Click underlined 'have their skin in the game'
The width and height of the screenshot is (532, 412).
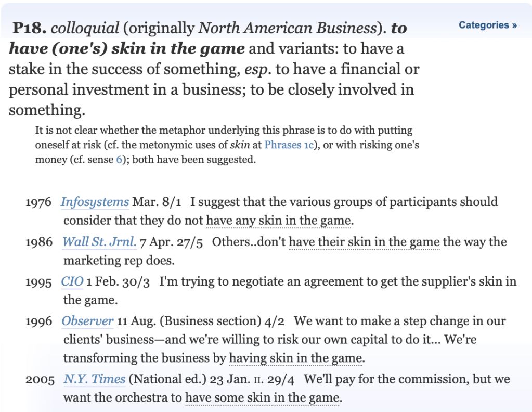pyautogui.click(x=364, y=242)
